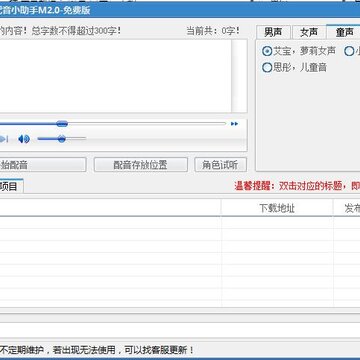This screenshot has height=360, width=360.
Task: Click inside the dubbing text input area
Action: 115,76
